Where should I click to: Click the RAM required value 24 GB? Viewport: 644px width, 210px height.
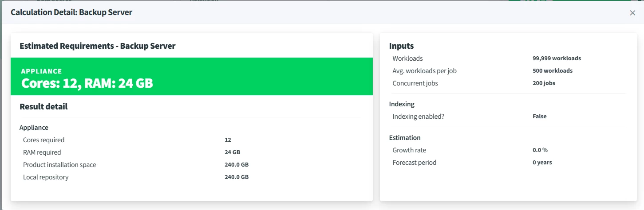point(232,152)
